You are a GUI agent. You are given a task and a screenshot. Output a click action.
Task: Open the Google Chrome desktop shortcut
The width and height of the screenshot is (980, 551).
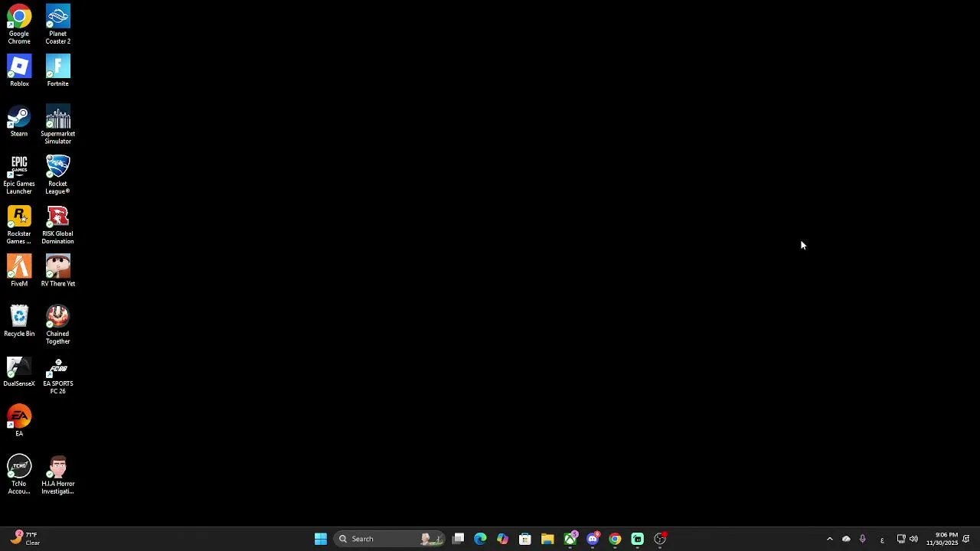tap(19, 24)
